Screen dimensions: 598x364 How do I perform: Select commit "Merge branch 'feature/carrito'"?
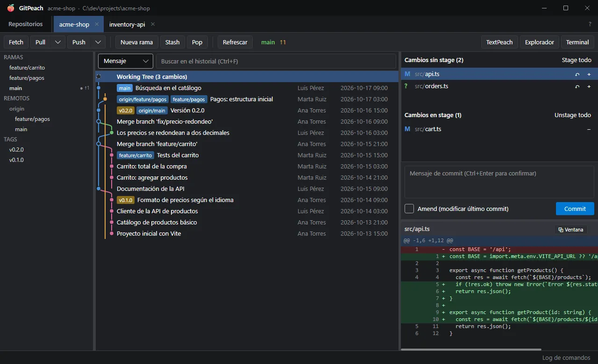(247, 144)
